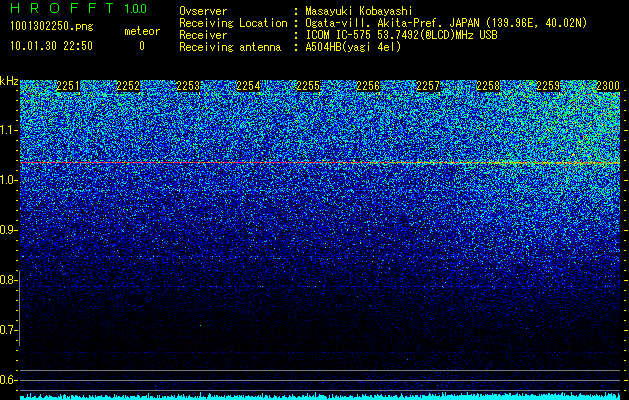Click the Ovserver label
Screen dimensions: 629x400
pos(203,11)
